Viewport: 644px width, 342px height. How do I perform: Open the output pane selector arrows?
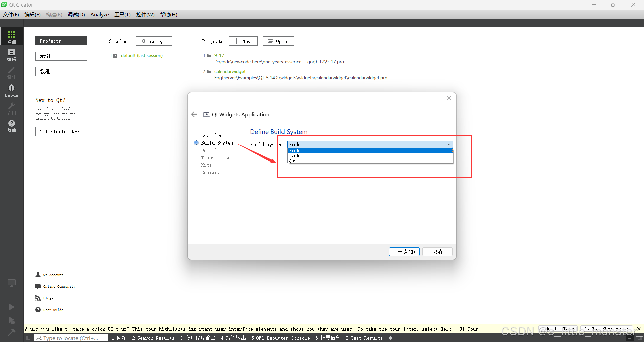pos(390,338)
